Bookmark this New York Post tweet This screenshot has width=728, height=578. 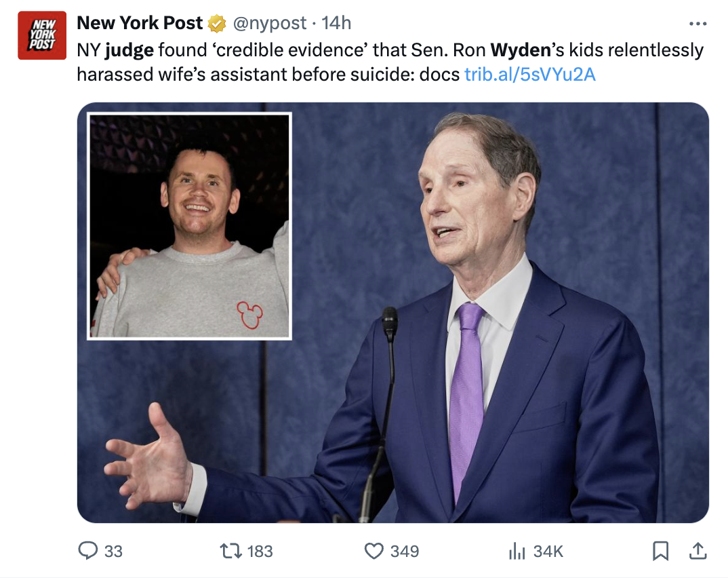coord(660,551)
